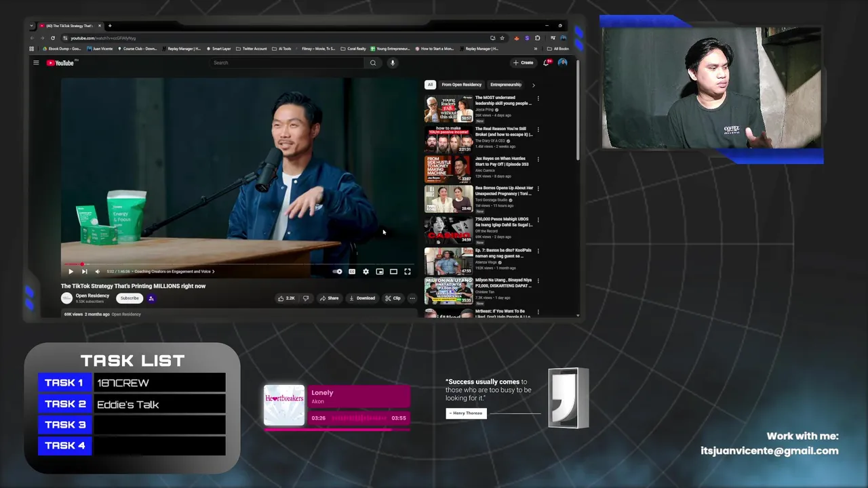The image size is (868, 488).
Task: Seek on the video progress bar
Action: coord(239,264)
